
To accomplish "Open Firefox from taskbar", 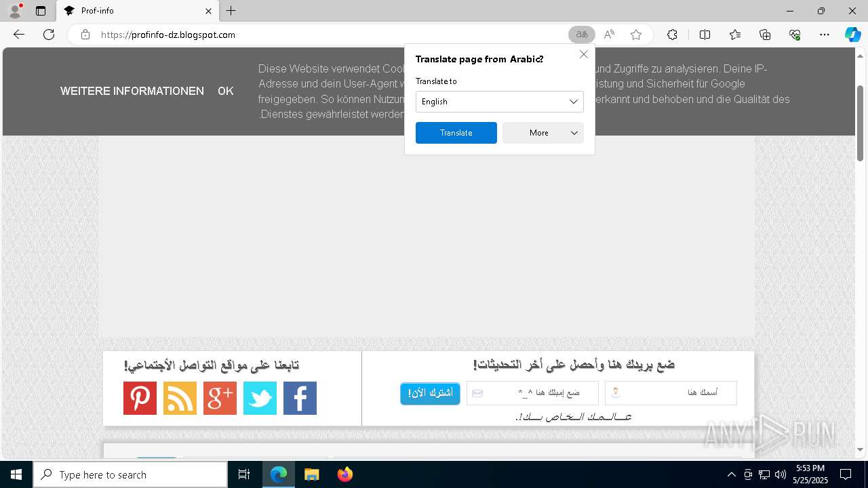I will [x=344, y=474].
